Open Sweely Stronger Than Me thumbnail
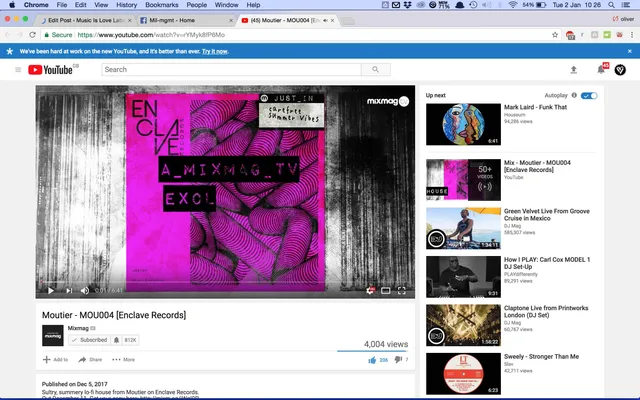Image resolution: width=640 pixels, height=400 pixels. pos(463,373)
